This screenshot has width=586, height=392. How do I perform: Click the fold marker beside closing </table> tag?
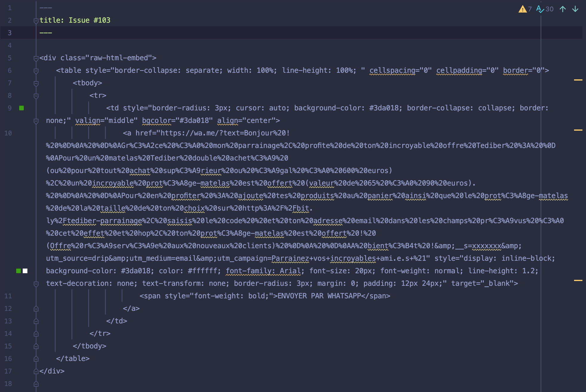[x=36, y=359]
